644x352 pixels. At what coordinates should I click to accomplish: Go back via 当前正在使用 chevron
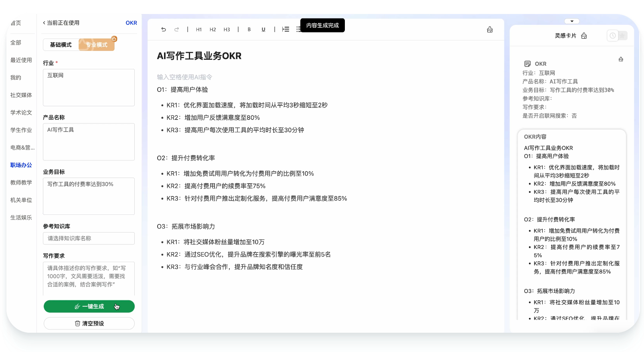(x=44, y=23)
